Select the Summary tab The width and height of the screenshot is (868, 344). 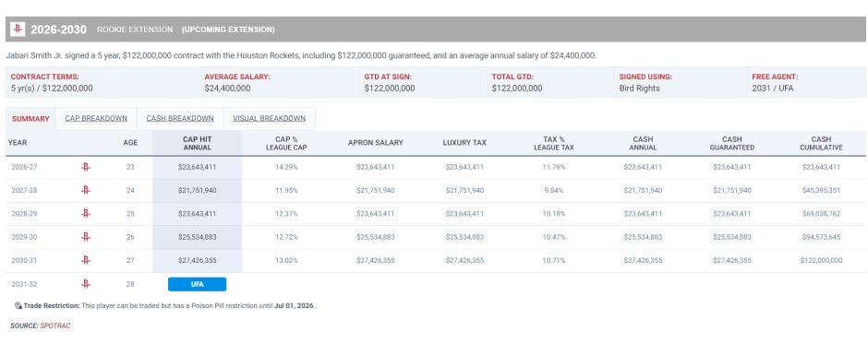(x=30, y=119)
